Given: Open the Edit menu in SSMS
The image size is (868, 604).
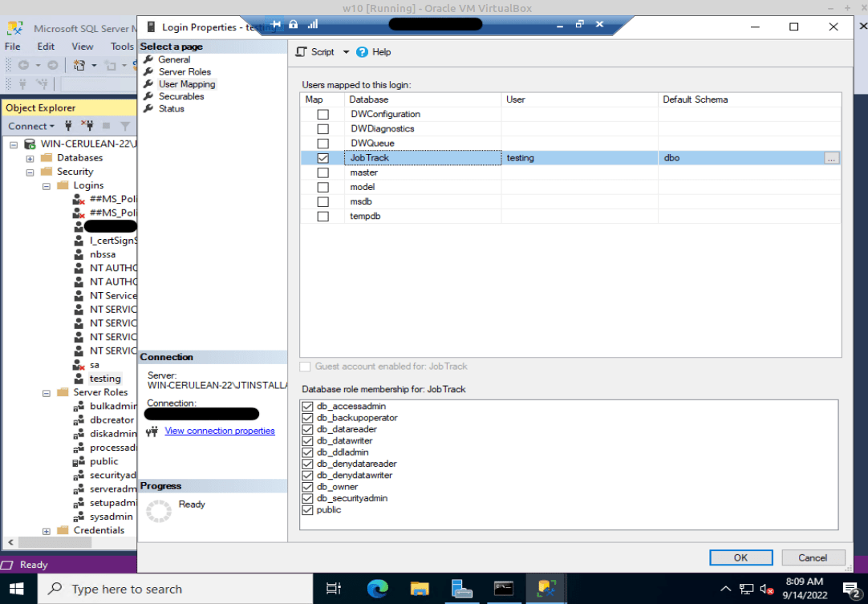Looking at the screenshot, I should pos(46,47).
